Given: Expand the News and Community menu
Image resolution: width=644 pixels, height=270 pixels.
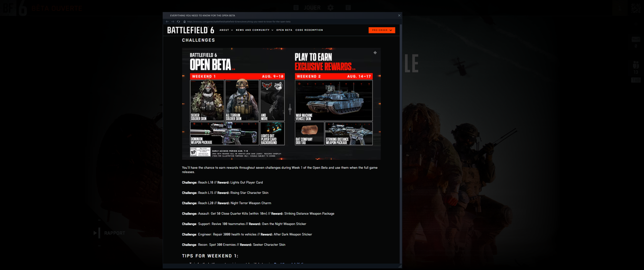Looking at the screenshot, I should coord(255,30).
